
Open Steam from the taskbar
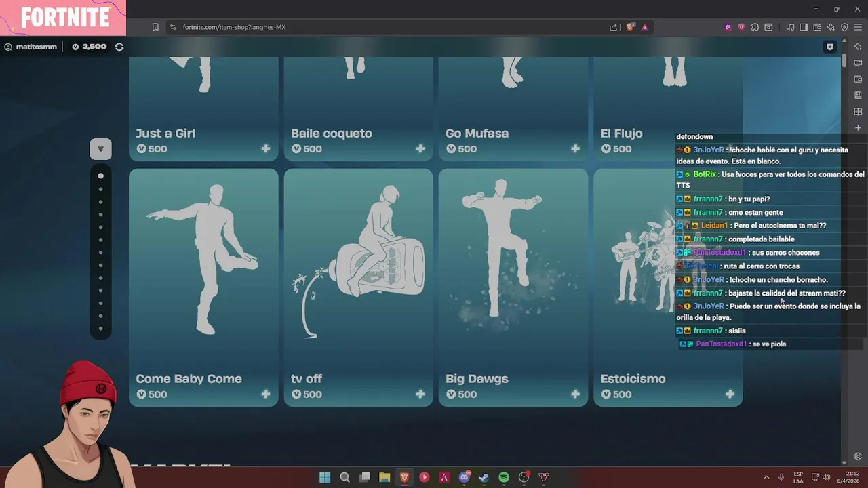click(484, 477)
